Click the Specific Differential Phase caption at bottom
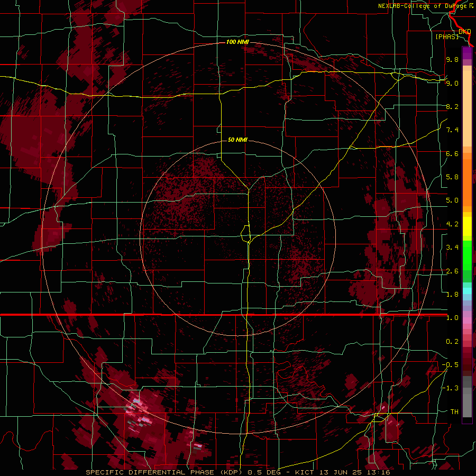The height and width of the screenshot is (476, 476). click(x=237, y=472)
